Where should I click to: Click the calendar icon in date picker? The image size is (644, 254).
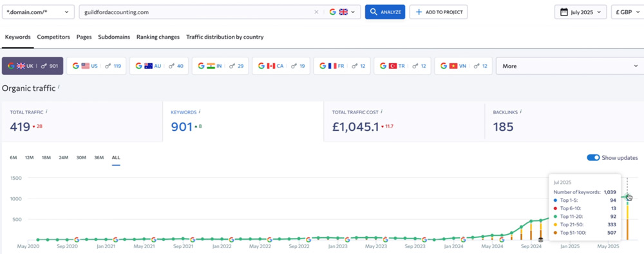564,12
